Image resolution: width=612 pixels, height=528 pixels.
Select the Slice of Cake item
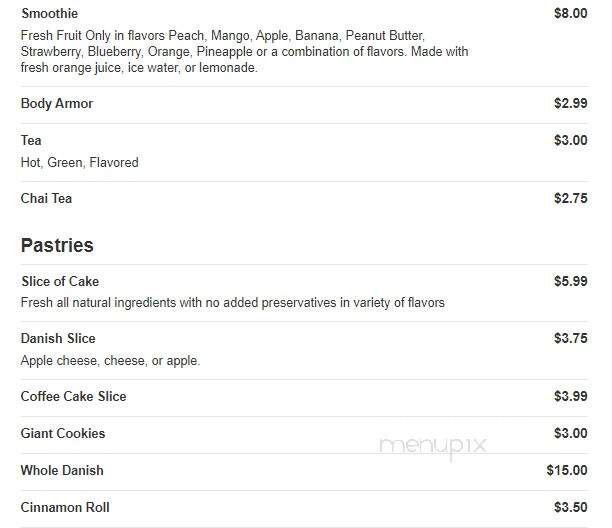(x=60, y=281)
